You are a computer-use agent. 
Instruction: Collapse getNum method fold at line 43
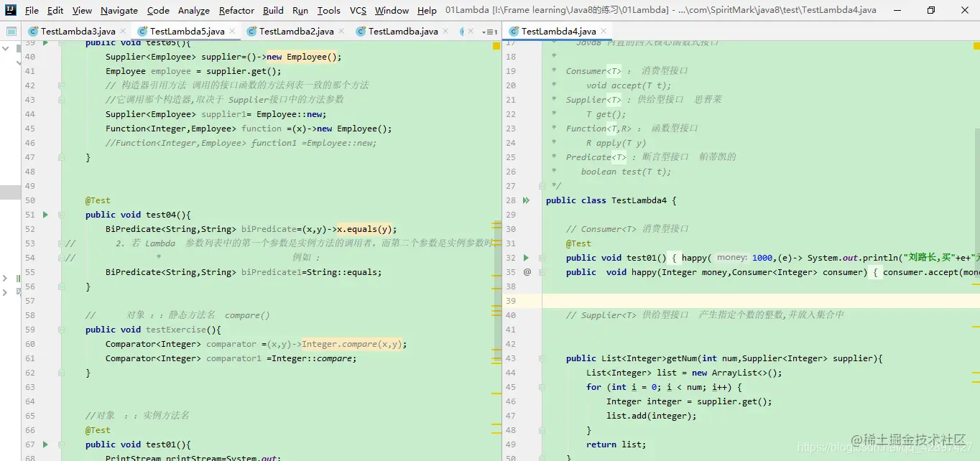click(x=543, y=358)
